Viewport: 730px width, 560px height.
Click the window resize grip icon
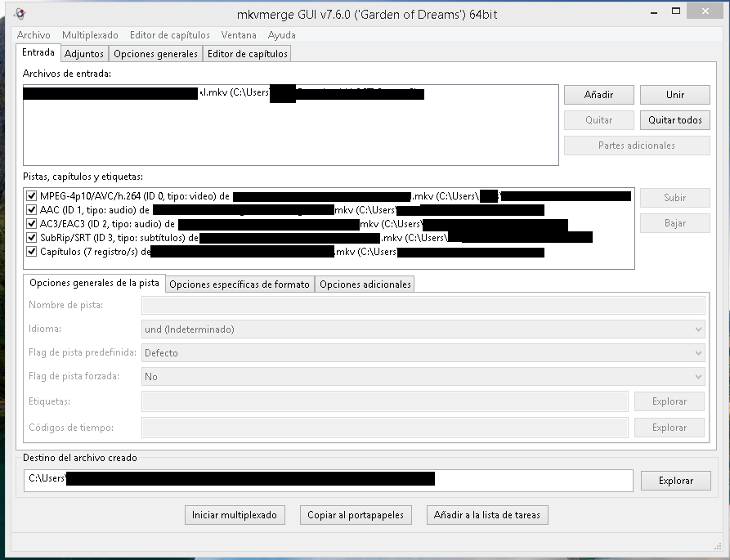tap(718, 545)
